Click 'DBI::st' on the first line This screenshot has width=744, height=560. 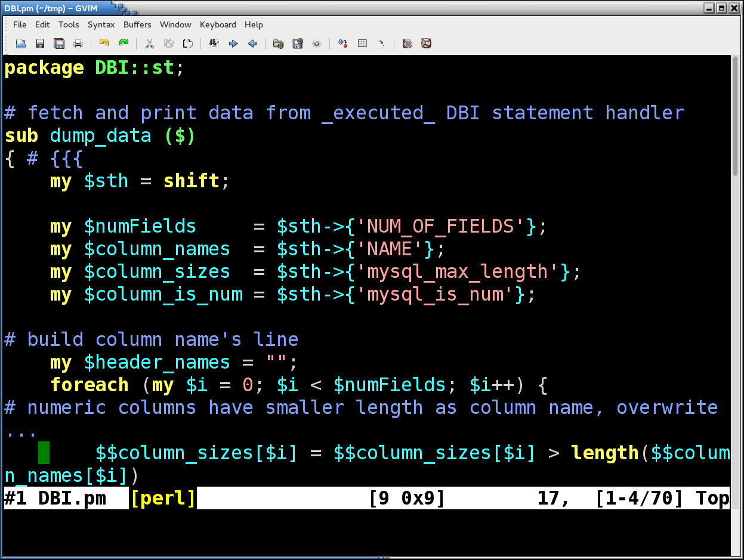(x=135, y=67)
